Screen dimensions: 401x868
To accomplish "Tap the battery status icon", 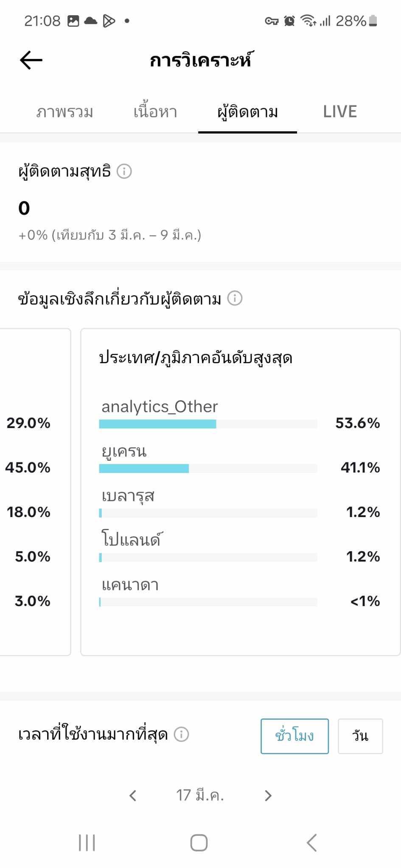I will pyautogui.click(x=373, y=20).
